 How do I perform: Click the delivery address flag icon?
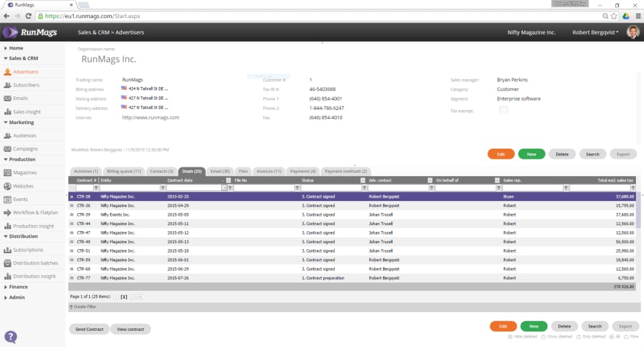tap(124, 107)
